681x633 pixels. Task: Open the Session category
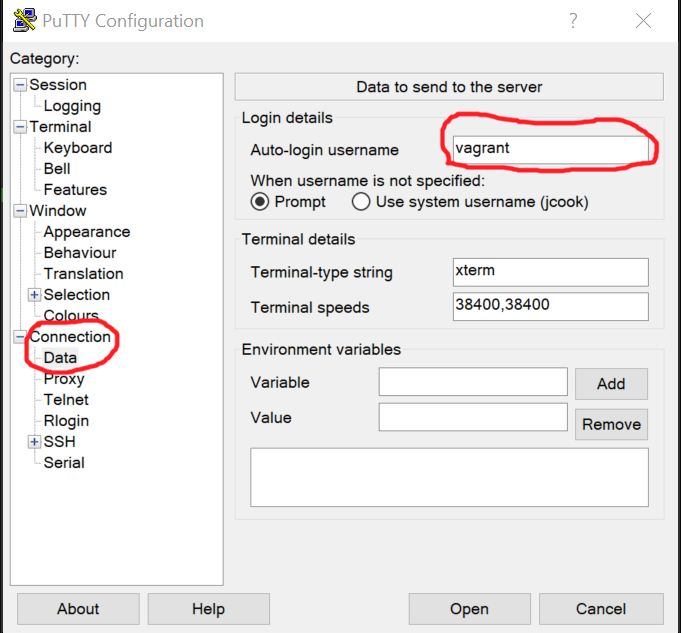coord(58,85)
